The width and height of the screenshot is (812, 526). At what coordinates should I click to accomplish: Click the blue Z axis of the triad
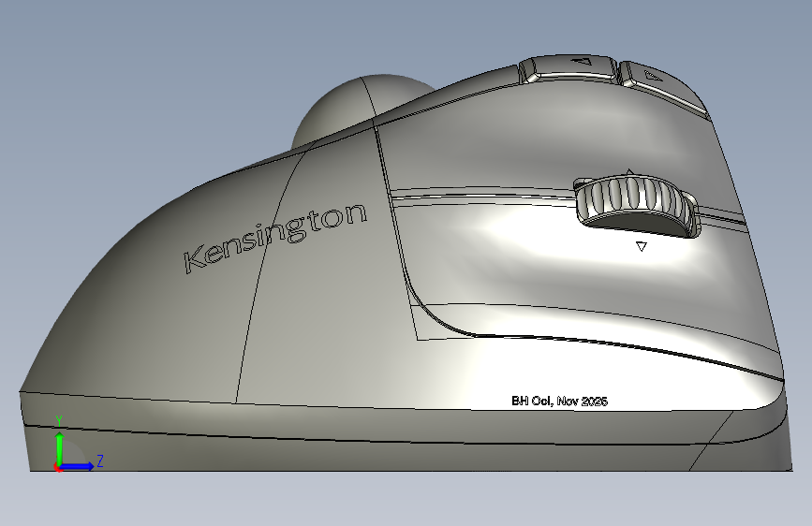click(76, 466)
